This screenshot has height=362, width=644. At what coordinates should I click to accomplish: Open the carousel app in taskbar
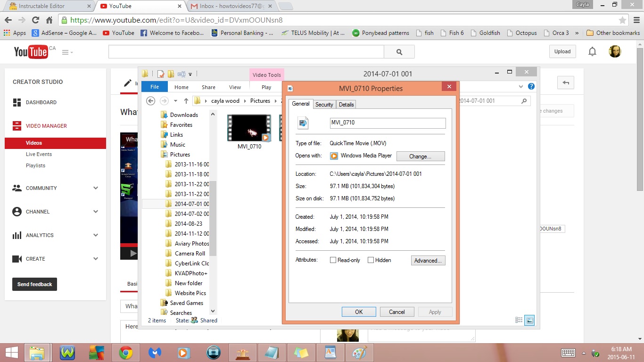[243, 353]
